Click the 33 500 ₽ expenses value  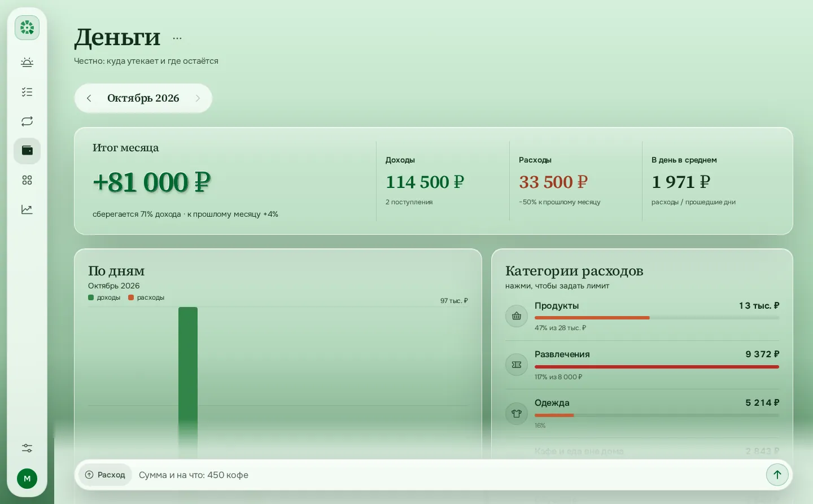pyautogui.click(x=553, y=182)
